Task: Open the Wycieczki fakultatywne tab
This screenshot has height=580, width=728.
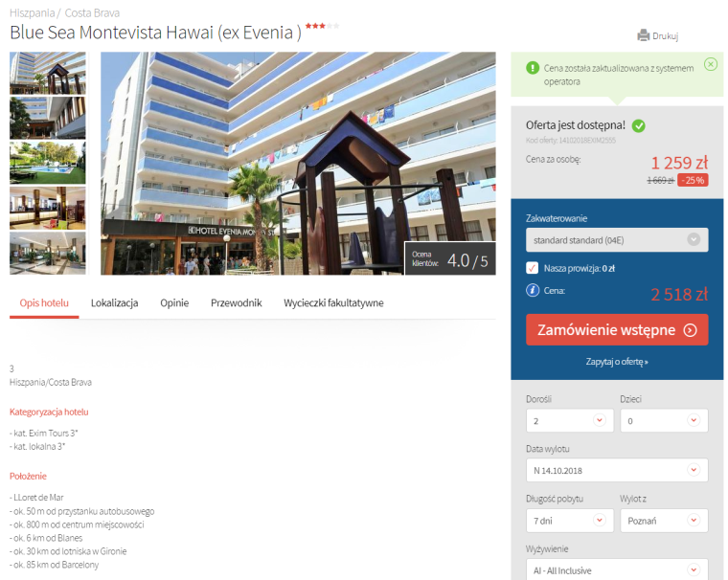Action: 333,303
